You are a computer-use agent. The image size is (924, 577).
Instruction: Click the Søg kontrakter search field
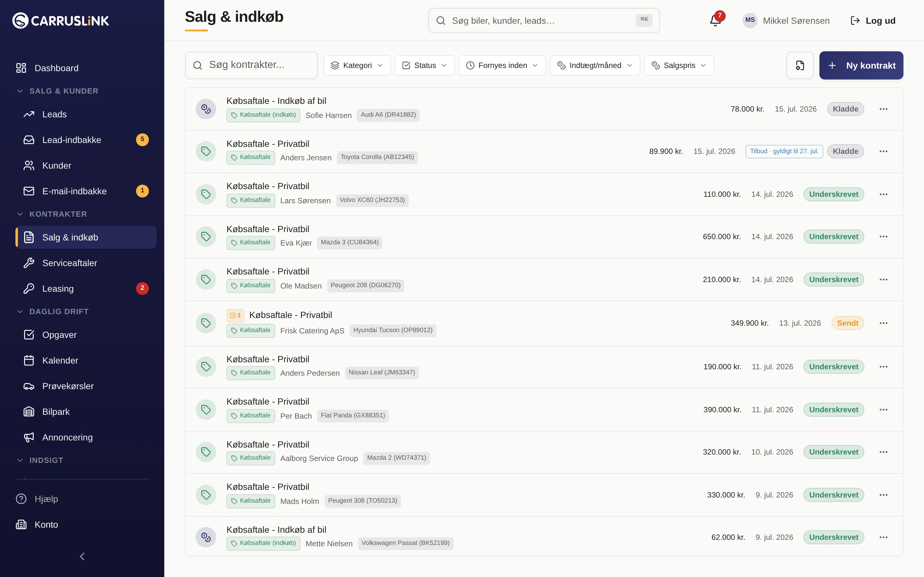[251, 65]
